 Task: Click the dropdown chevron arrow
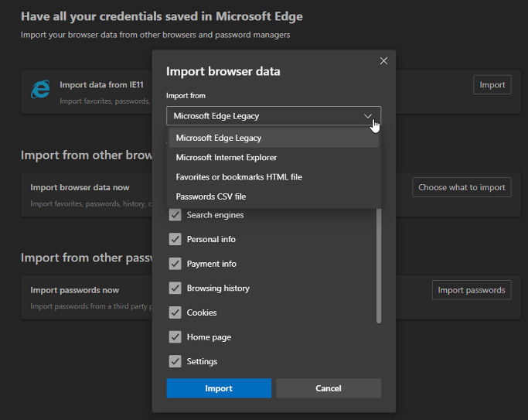click(x=368, y=116)
